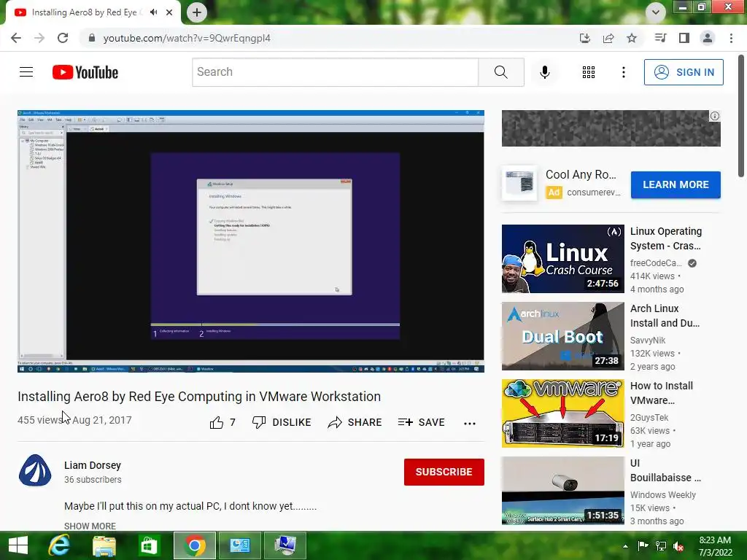Click the SIGN IN button
Image resolution: width=747 pixels, height=560 pixels.
point(684,72)
